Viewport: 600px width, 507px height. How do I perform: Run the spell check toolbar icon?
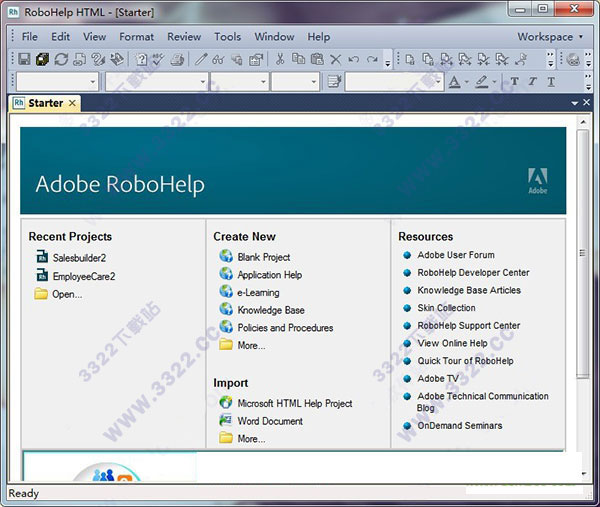159,60
